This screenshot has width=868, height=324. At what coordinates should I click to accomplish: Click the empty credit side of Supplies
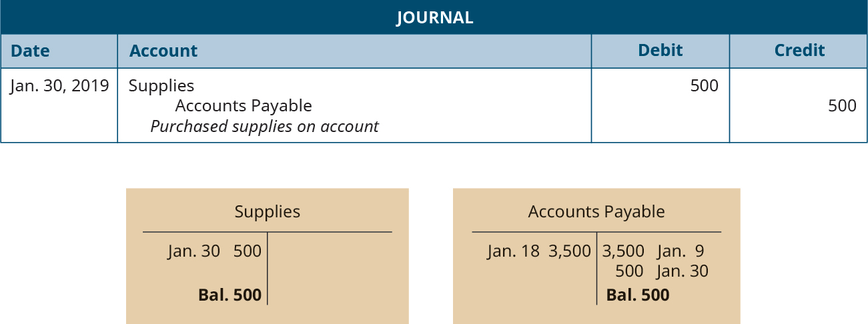click(330, 269)
